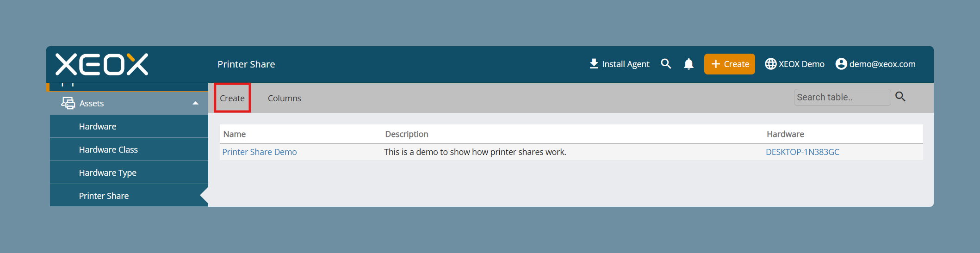Sort by the Description column header

point(407,134)
